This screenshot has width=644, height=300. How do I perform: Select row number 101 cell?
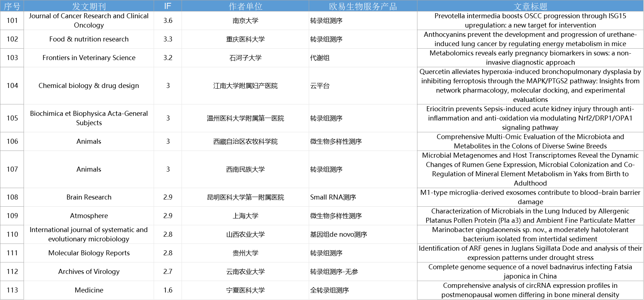[12, 21]
